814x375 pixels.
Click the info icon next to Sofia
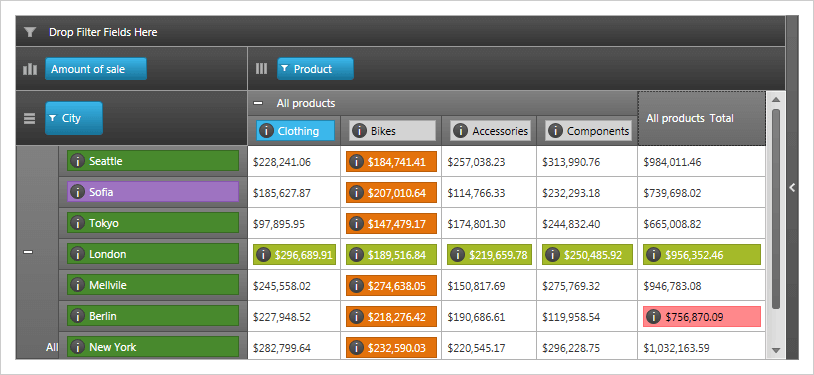tap(77, 192)
